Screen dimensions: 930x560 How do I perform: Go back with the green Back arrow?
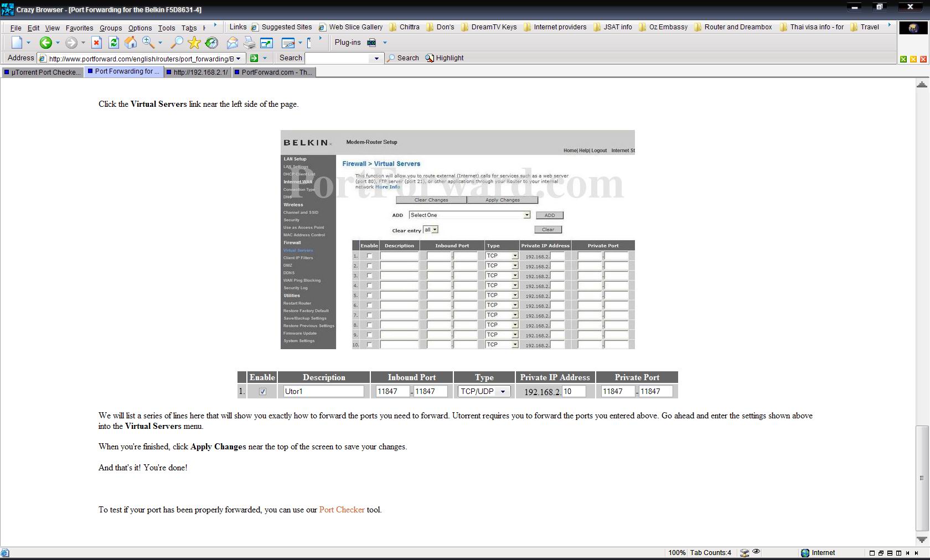pyautogui.click(x=45, y=43)
